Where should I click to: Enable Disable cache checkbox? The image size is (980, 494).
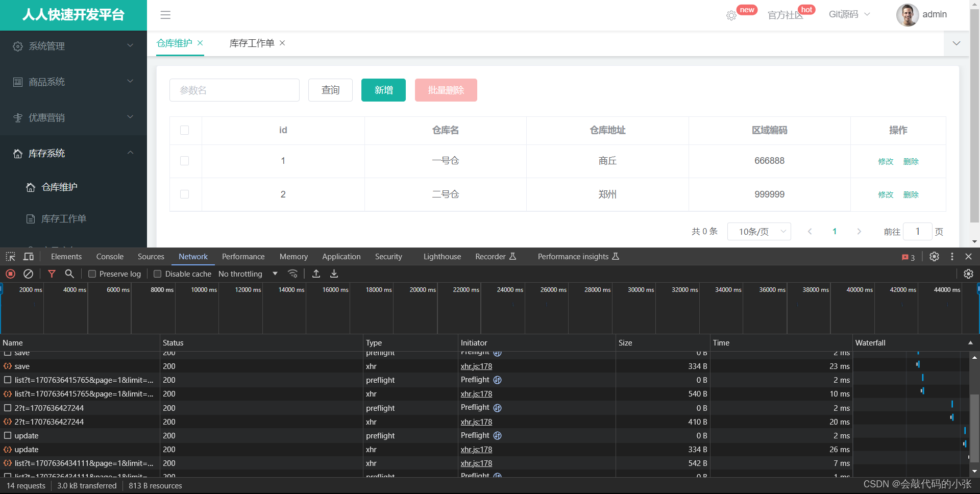coord(158,274)
